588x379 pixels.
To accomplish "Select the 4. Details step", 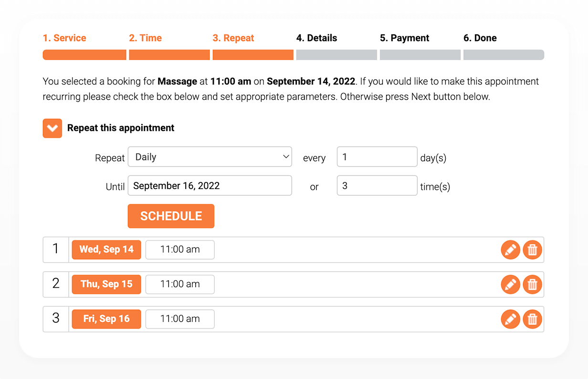I will click(317, 38).
